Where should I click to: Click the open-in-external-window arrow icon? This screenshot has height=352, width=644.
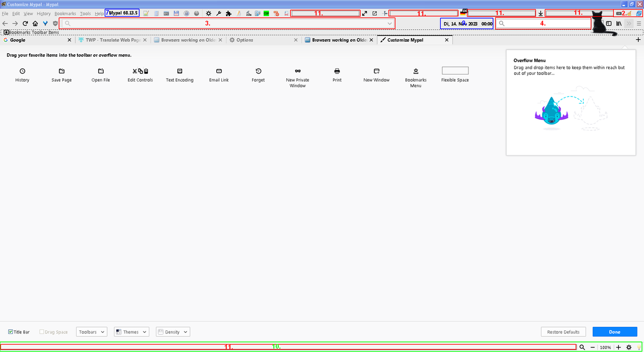(375, 13)
